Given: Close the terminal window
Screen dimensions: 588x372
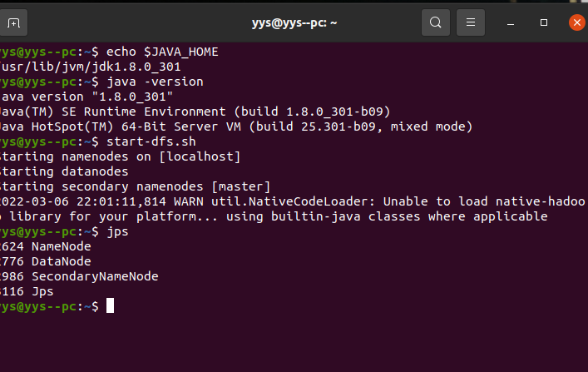Looking at the screenshot, I should point(576,22).
